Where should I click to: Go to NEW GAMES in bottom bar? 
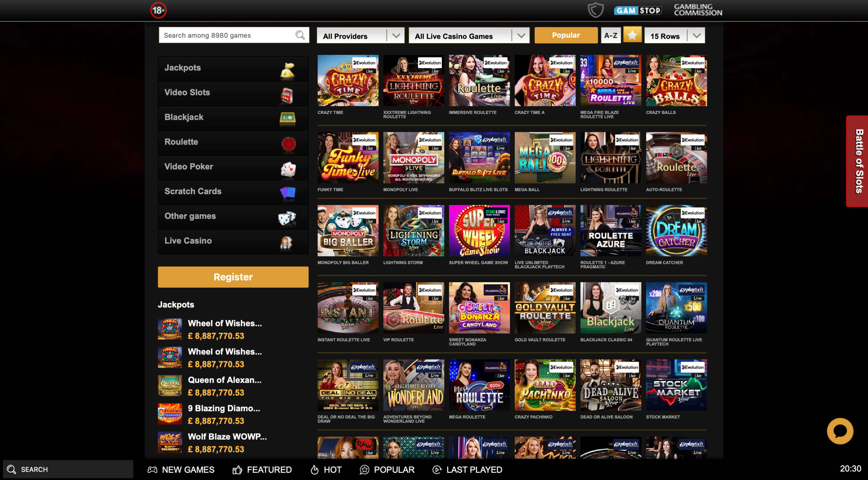pos(181,470)
